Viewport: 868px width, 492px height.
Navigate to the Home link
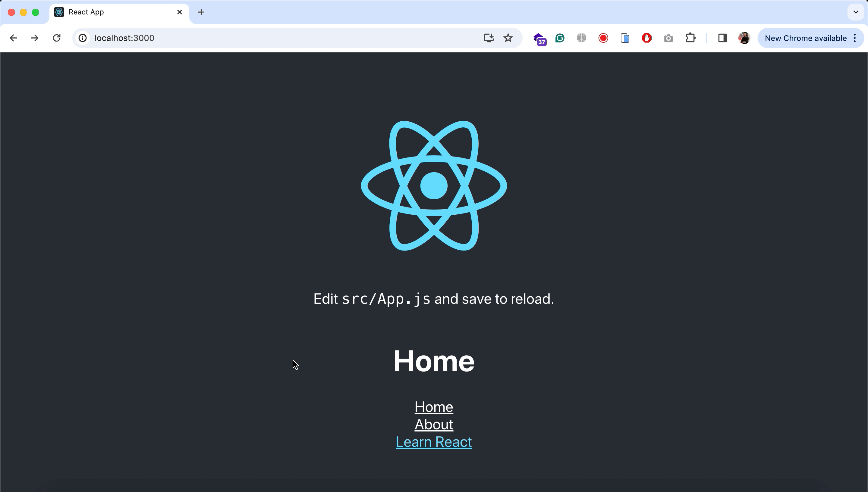pos(434,406)
